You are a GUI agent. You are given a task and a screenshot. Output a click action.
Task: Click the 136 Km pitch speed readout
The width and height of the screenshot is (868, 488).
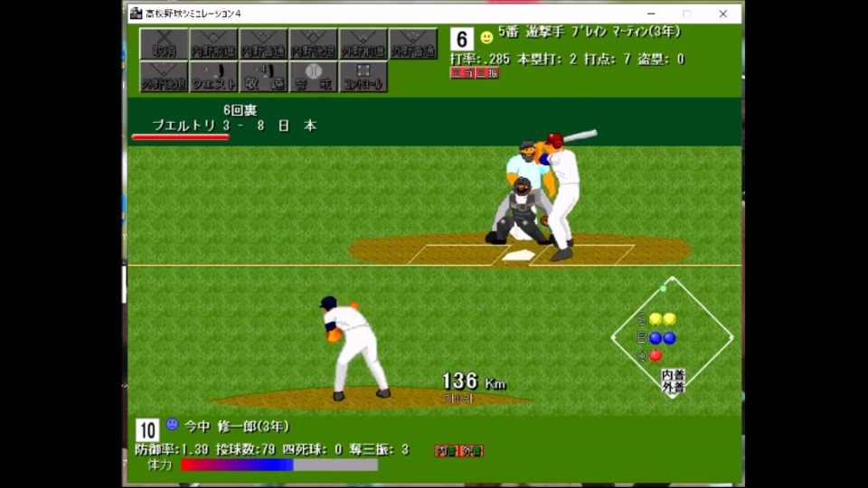(x=474, y=381)
